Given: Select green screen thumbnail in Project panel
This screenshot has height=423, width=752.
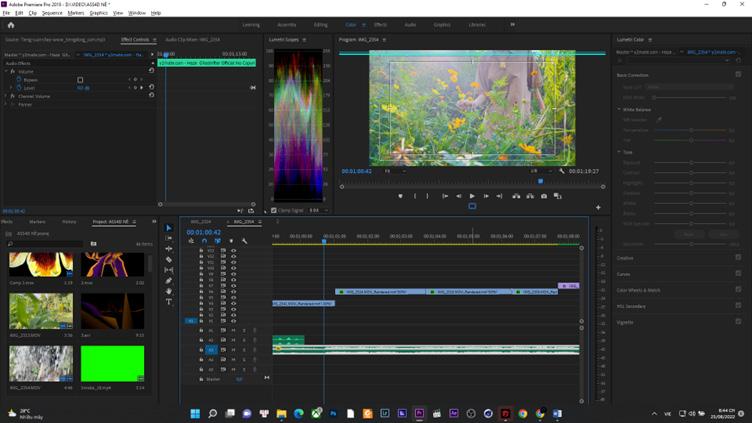Looking at the screenshot, I should tap(112, 364).
